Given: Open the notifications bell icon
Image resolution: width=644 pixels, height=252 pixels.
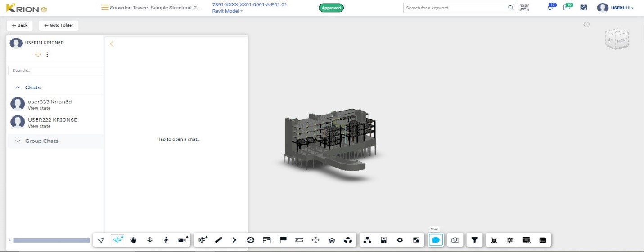Looking at the screenshot, I should pos(550,8).
